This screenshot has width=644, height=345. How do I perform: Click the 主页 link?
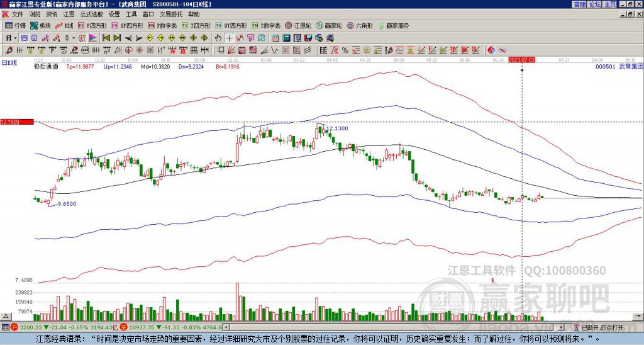[x=610, y=4]
